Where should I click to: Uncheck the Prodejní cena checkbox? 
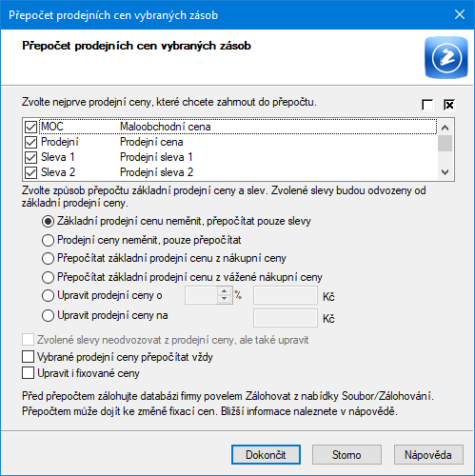click(x=30, y=142)
